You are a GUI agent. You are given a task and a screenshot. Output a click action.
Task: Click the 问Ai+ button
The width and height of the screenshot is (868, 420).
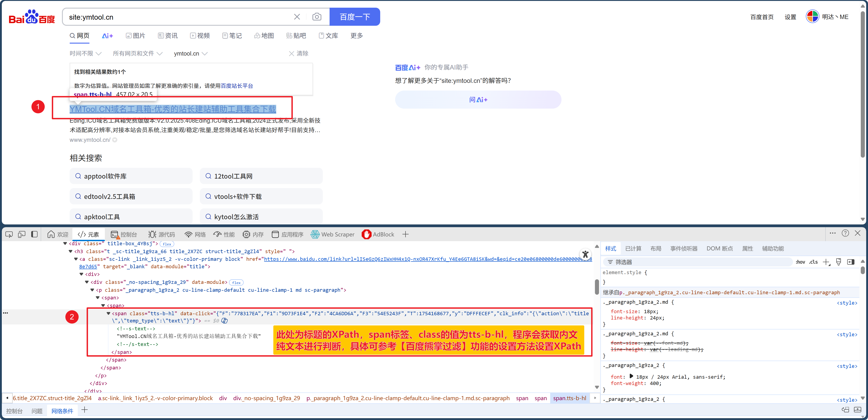click(x=478, y=100)
